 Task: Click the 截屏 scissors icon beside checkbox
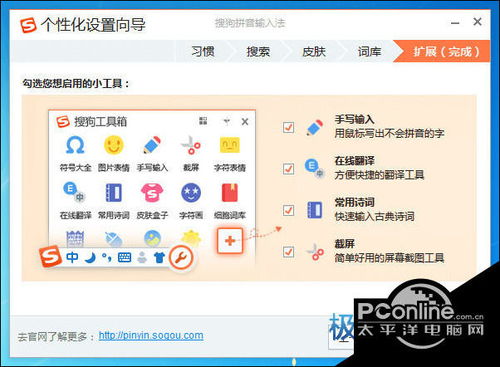pos(315,252)
